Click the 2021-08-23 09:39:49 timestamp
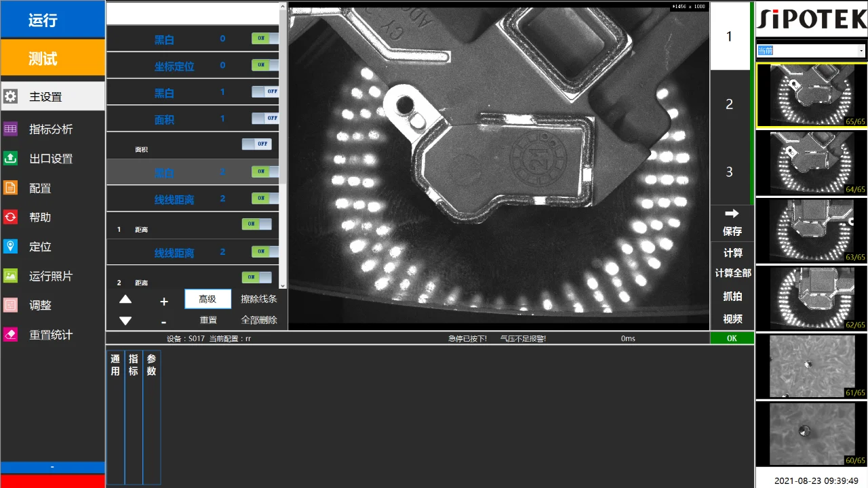 coord(816,481)
